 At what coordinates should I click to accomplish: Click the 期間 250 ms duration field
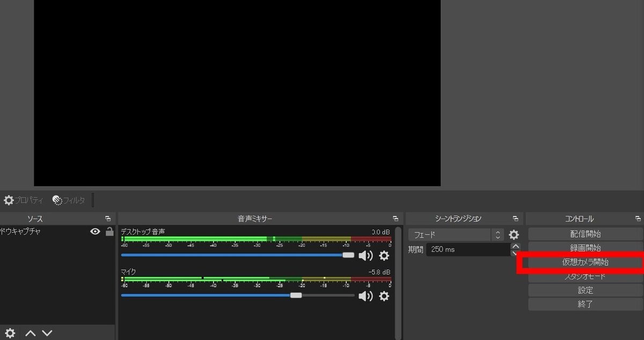[x=469, y=250]
